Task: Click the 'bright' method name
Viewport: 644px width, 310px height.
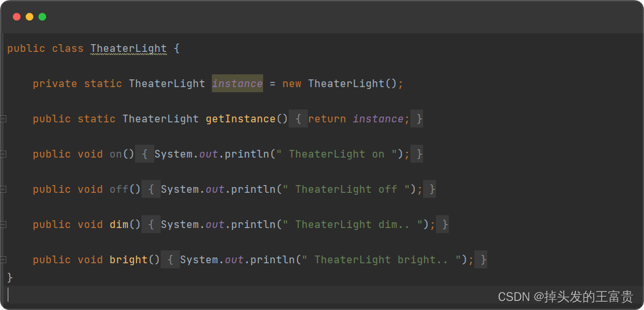Action: click(x=129, y=260)
